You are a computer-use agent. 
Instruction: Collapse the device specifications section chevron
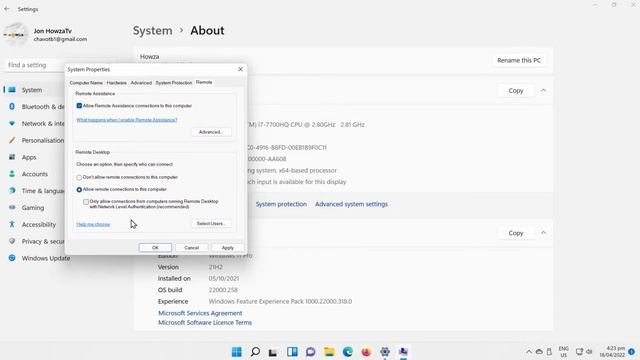click(543, 90)
